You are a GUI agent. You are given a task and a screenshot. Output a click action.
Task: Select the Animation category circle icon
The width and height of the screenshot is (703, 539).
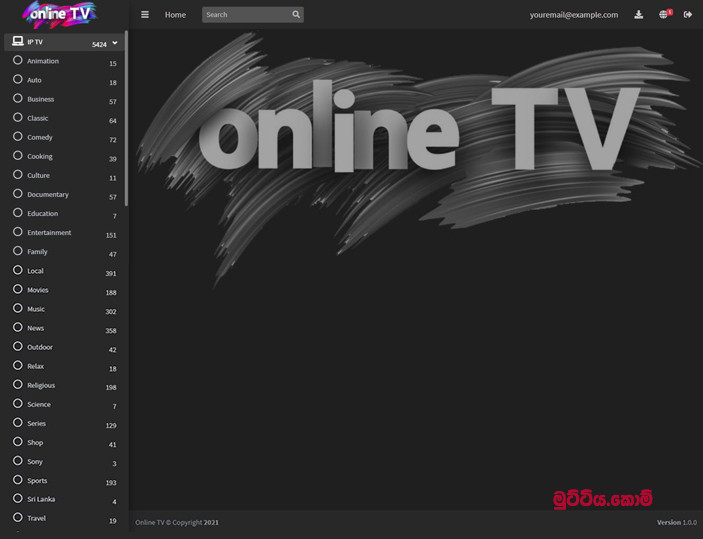coord(17,60)
